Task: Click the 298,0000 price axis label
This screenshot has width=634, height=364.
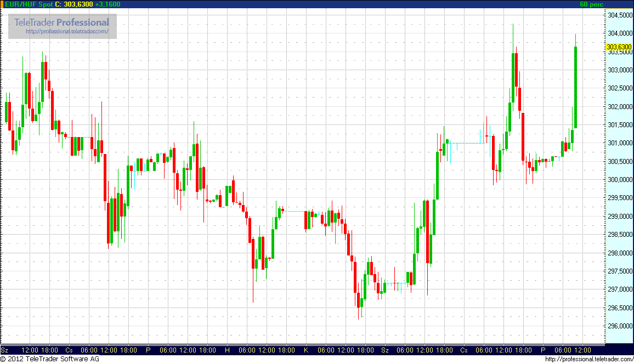Action: (x=620, y=253)
